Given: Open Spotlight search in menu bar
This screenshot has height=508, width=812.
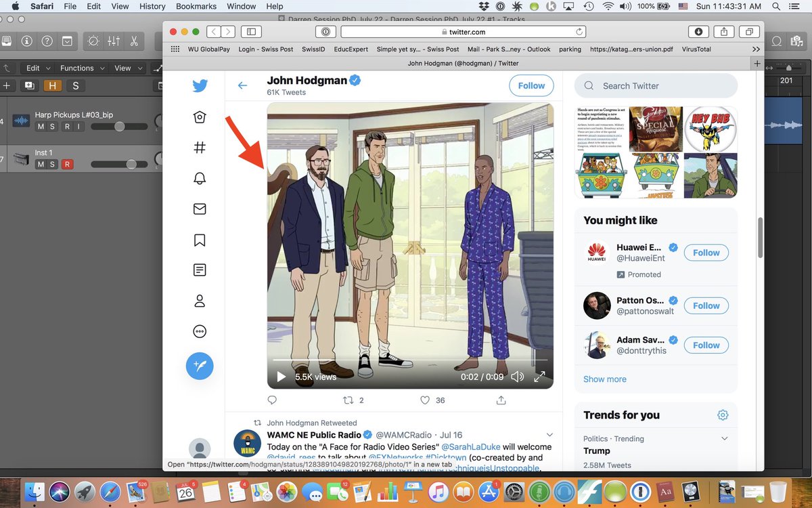Looking at the screenshot, I should pos(775,6).
